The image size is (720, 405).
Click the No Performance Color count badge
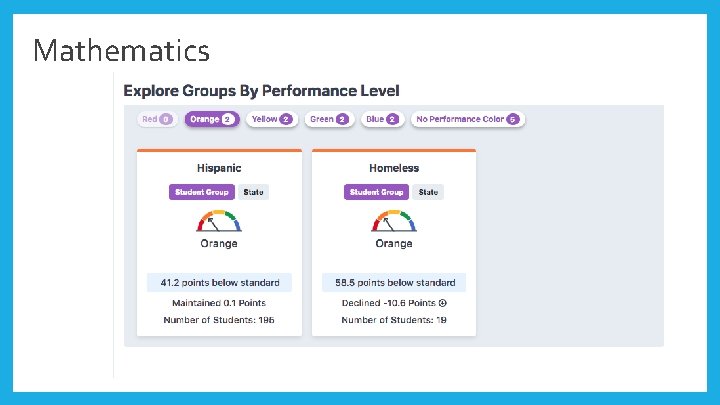(x=513, y=119)
